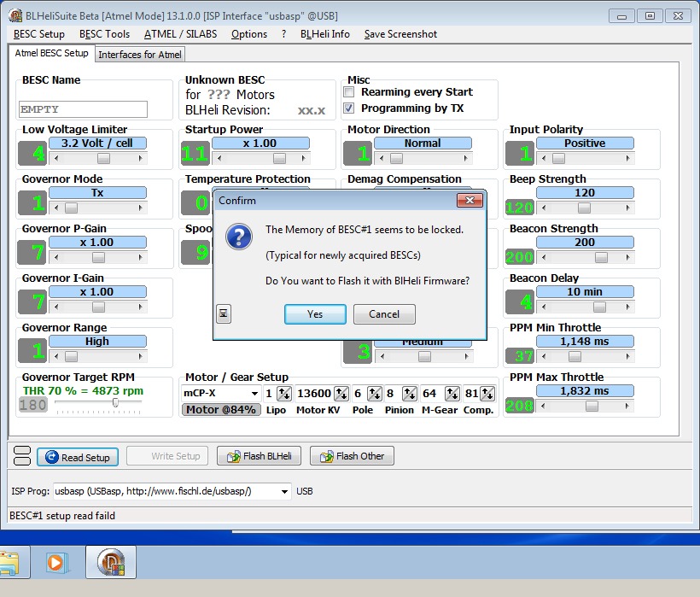The width and height of the screenshot is (700, 597).
Task: Open the BLHeli Info menu
Action: (x=325, y=34)
